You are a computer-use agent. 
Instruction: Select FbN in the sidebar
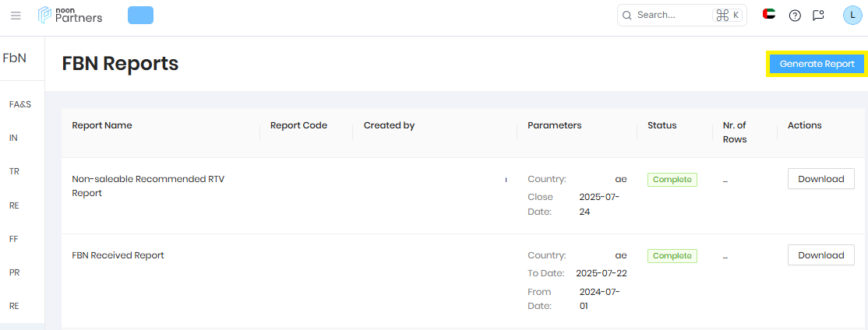14,58
